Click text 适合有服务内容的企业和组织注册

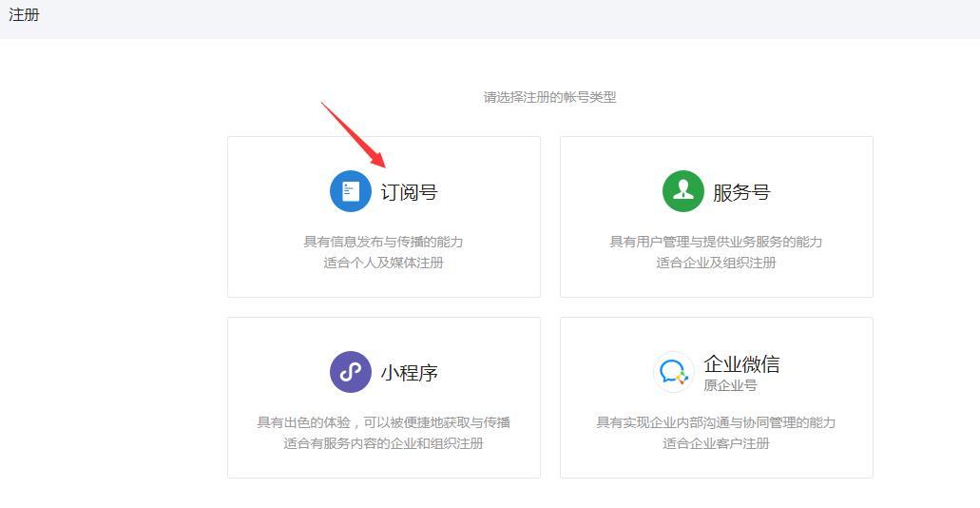pos(383,443)
